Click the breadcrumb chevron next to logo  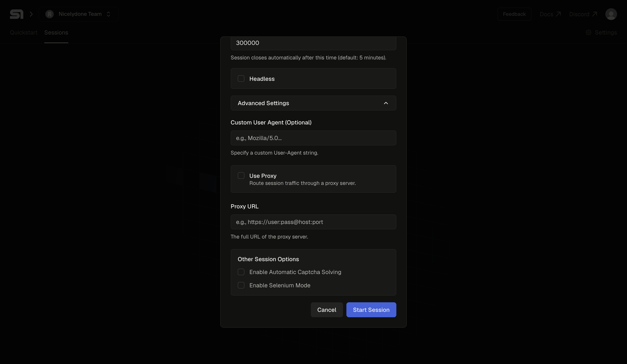pyautogui.click(x=31, y=14)
